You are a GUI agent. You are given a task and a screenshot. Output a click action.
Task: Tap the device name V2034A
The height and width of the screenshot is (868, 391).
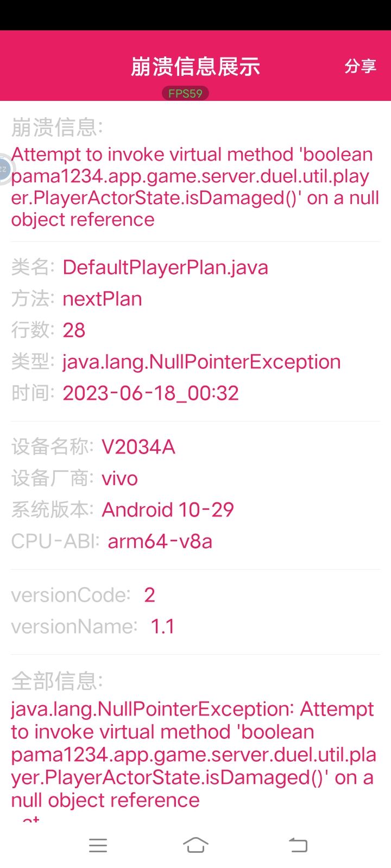[138, 447]
